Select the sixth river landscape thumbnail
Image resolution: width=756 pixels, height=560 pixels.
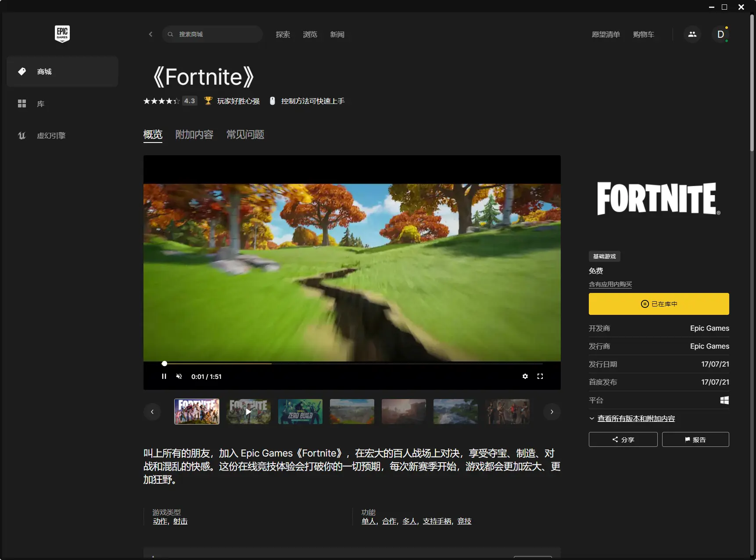tap(455, 411)
